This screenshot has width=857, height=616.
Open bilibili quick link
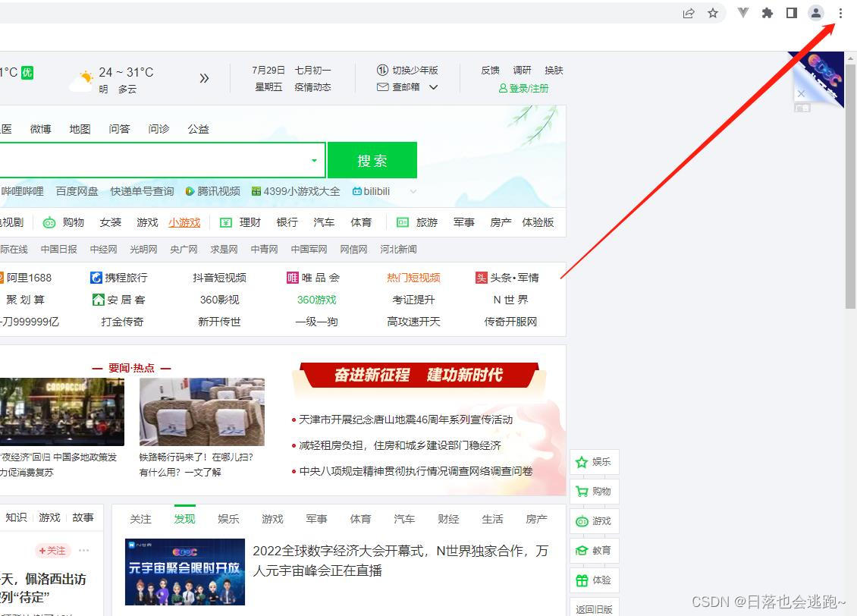(371, 191)
